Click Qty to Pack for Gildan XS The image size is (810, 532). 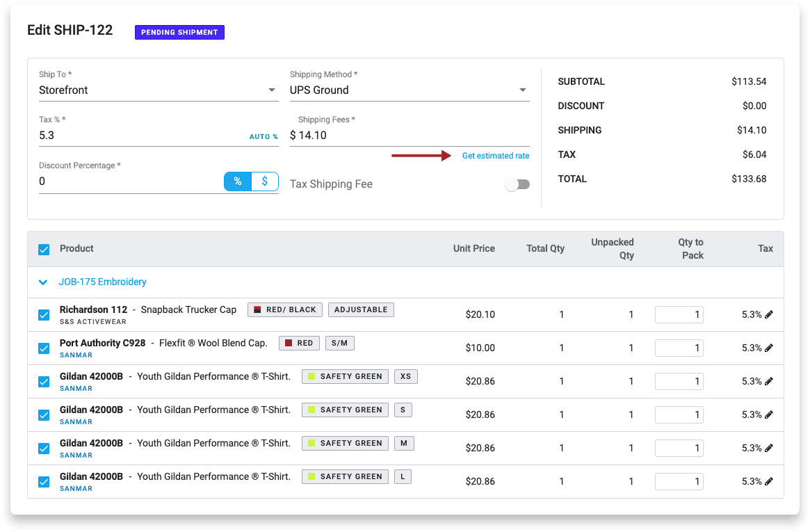(679, 381)
